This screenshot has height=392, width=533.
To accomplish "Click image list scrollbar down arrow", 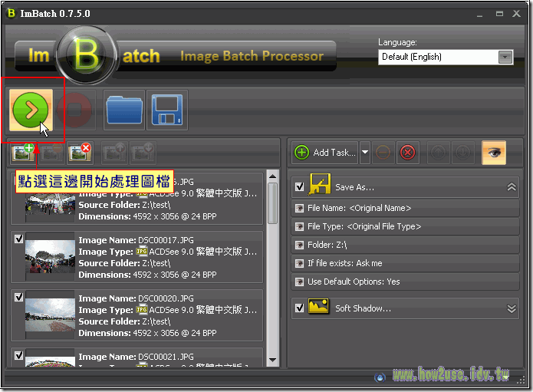I will coord(272,360).
